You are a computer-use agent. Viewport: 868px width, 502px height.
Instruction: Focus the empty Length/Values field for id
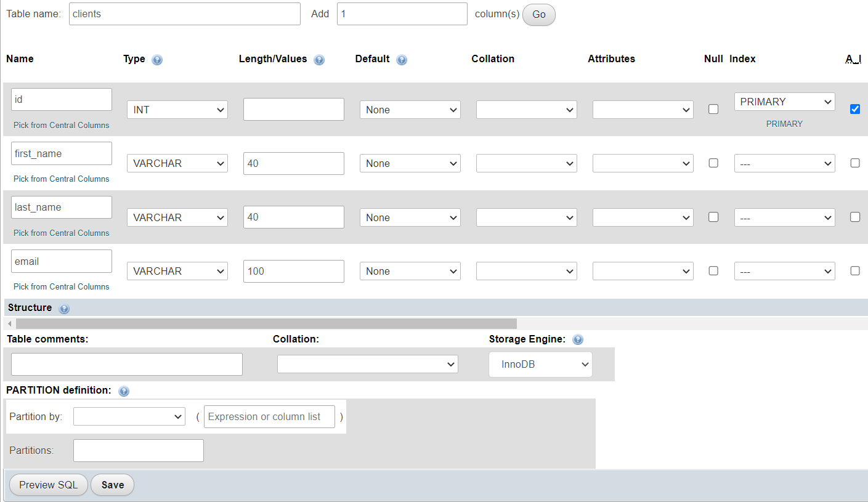pyautogui.click(x=294, y=110)
